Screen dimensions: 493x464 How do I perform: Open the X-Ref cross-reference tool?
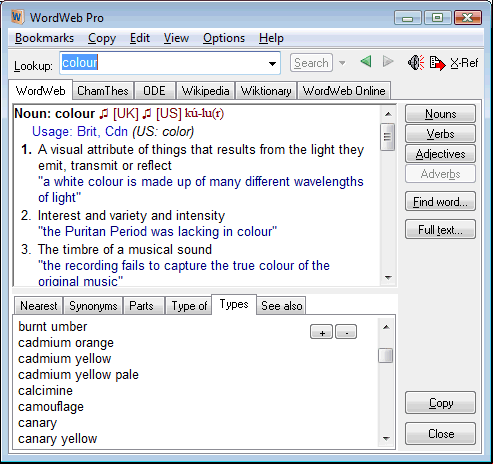tap(464, 63)
